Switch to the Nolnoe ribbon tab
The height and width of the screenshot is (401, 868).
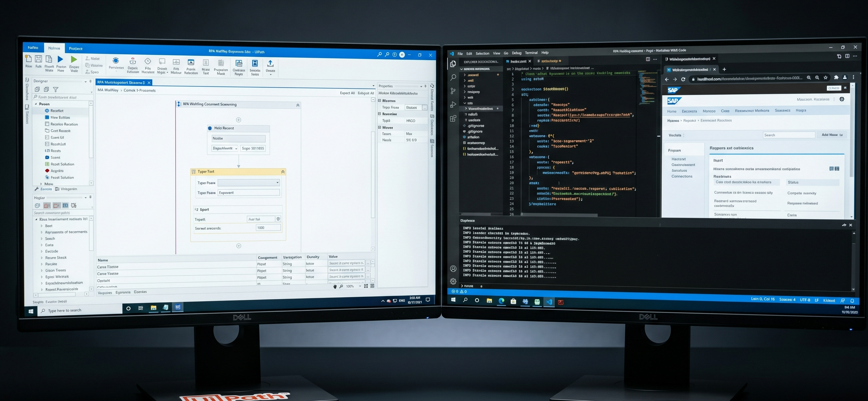click(54, 48)
